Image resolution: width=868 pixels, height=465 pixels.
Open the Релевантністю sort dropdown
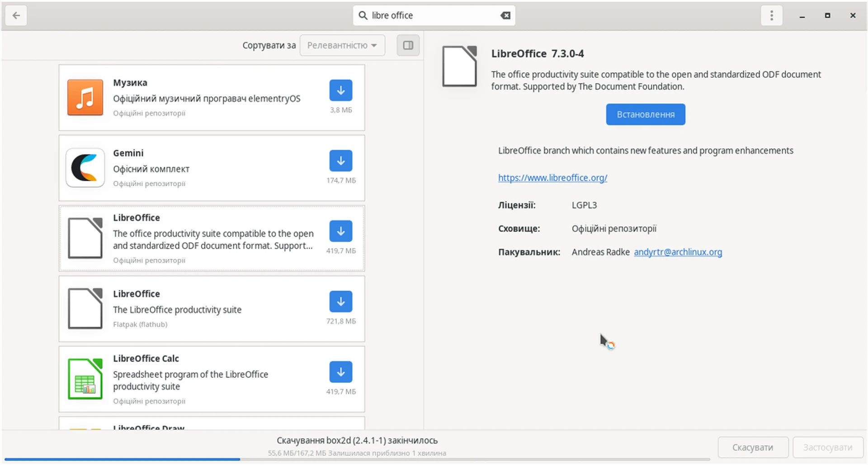(342, 45)
